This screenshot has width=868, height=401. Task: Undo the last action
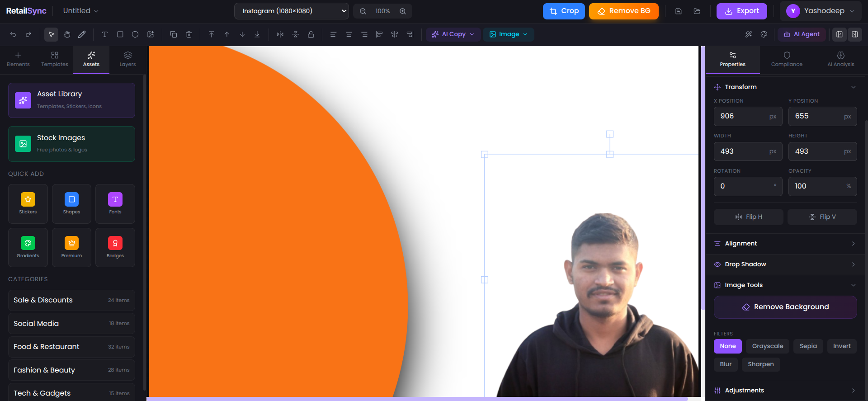tap(13, 34)
